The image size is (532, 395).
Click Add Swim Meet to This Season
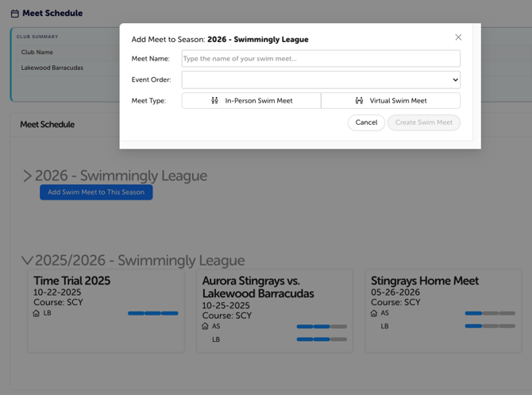(96, 192)
